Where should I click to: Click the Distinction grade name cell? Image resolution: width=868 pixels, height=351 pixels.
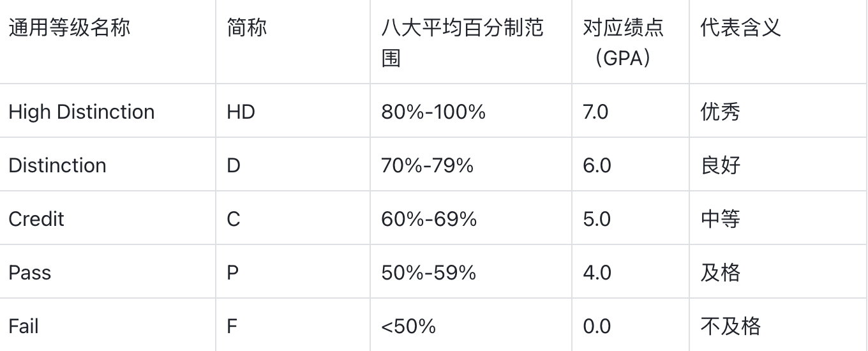[x=57, y=166]
